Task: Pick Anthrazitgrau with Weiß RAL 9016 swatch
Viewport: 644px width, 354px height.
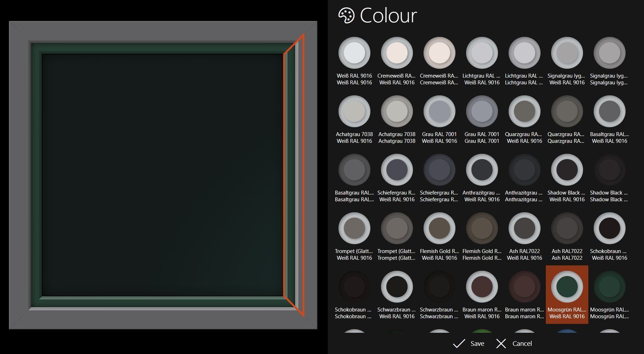Action: pyautogui.click(x=482, y=170)
